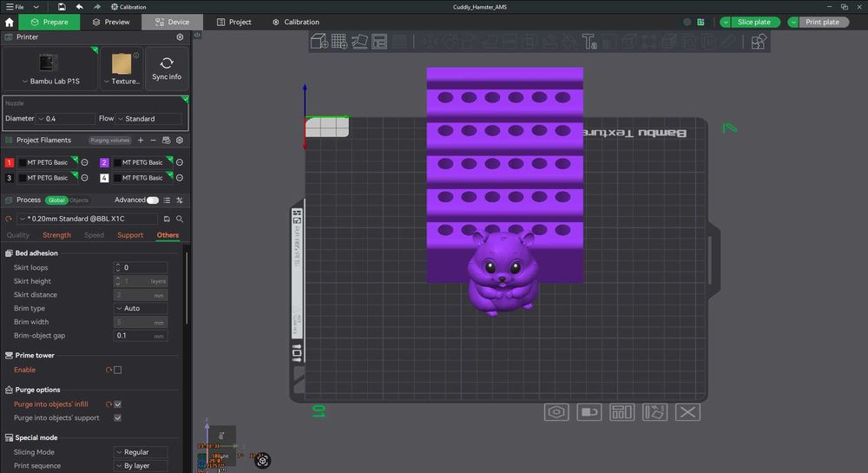Image resolution: width=868 pixels, height=473 pixels.
Task: Click the camera view reset icon
Action: [262, 460]
